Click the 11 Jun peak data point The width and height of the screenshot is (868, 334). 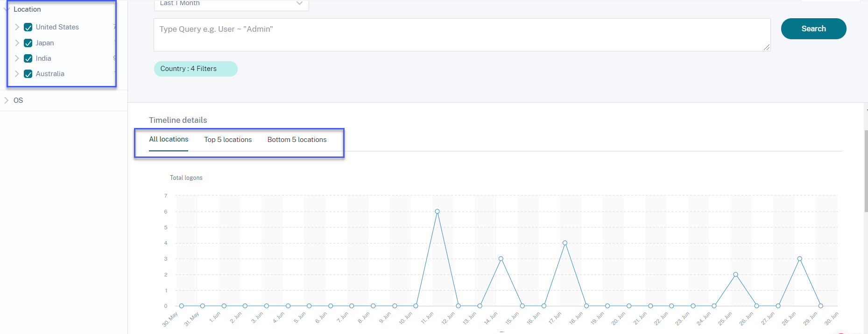click(x=437, y=212)
